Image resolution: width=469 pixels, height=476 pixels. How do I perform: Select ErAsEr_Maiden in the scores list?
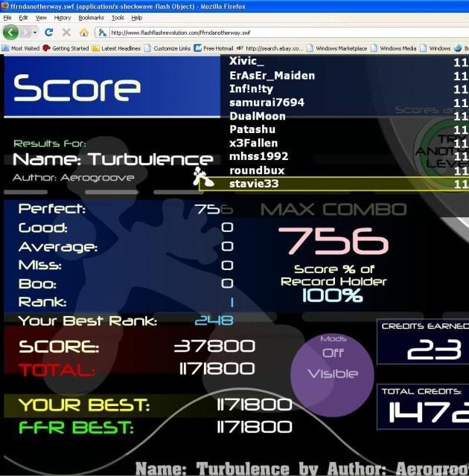click(272, 75)
